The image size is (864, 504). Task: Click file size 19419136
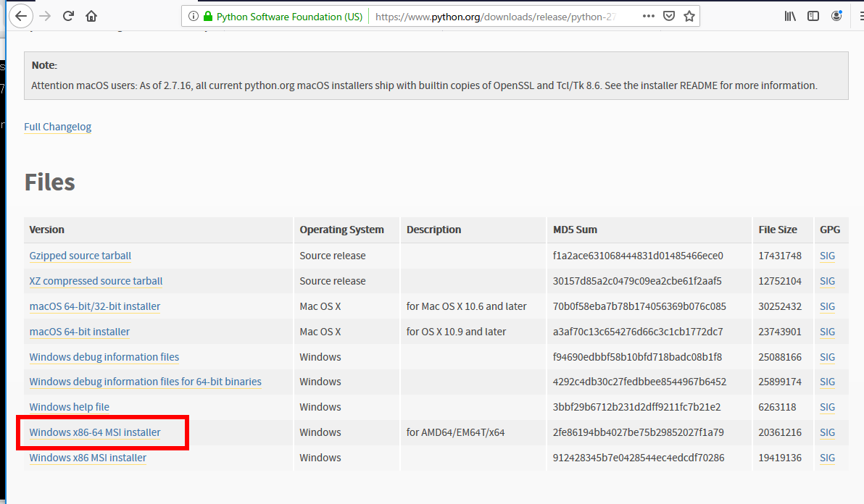pos(780,457)
